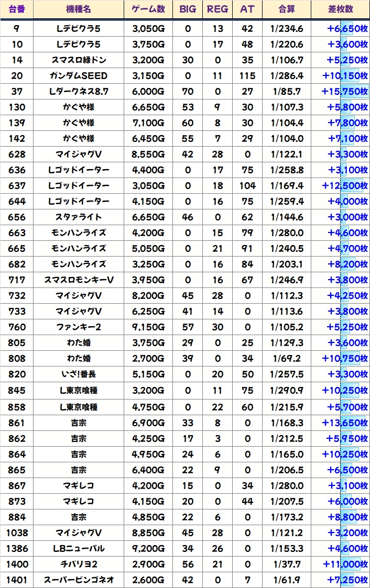Image resolution: width=370 pixels, height=588 pixels.
Task: Click スーパービンゴネオ machine name
Action: 79,580
